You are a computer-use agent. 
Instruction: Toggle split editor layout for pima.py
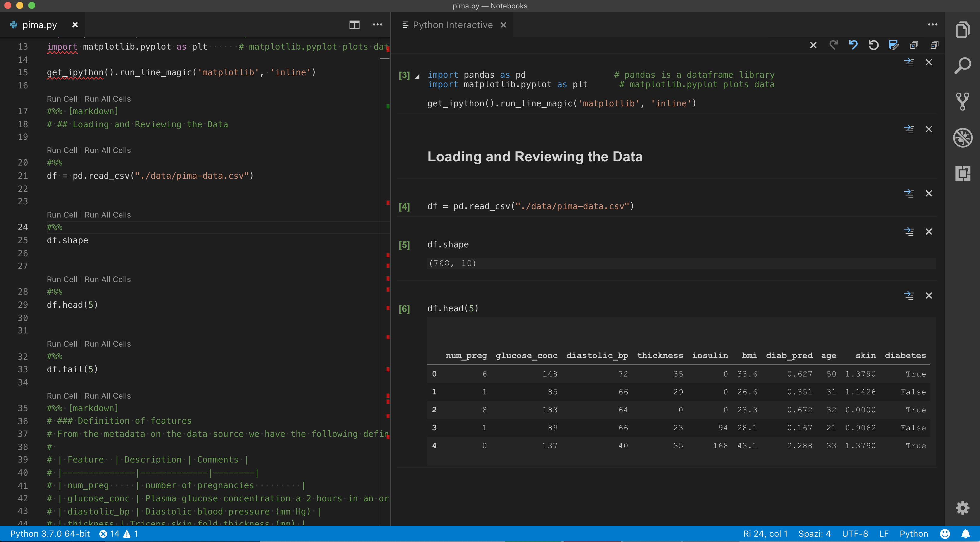click(354, 25)
